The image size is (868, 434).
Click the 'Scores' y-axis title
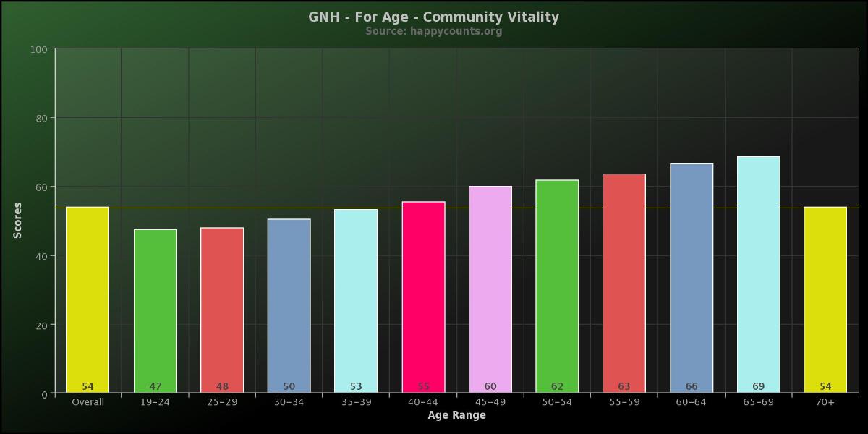tap(17, 220)
